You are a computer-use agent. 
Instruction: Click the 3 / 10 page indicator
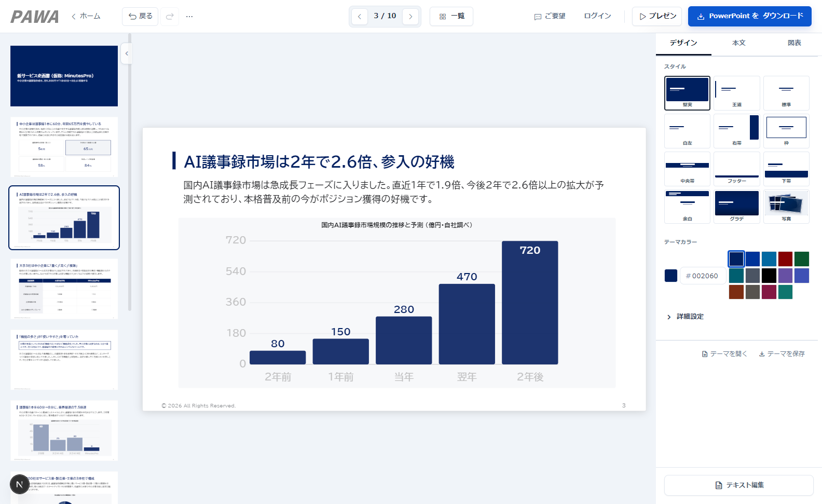pos(385,16)
